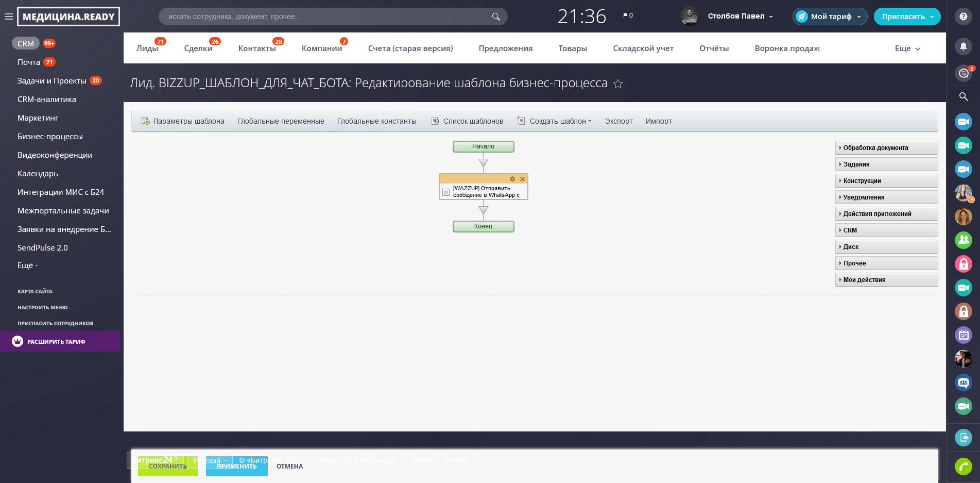The image size is (980, 483).
Task: Remove the WAZZUP activity with X icon
Action: click(x=522, y=179)
